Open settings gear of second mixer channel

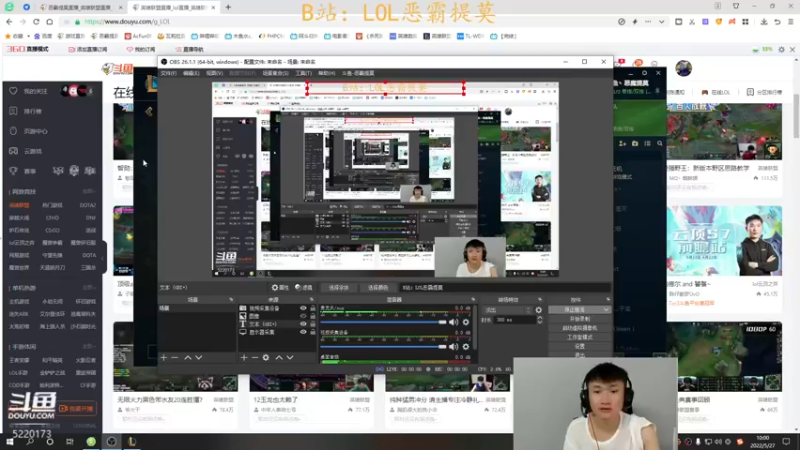[x=466, y=346]
